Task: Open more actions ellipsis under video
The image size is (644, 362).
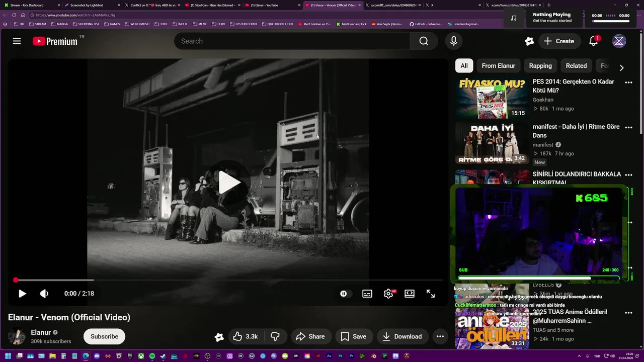Action: pyautogui.click(x=440, y=337)
